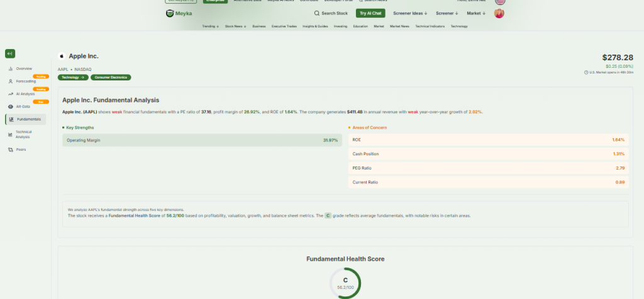This screenshot has width=644, height=299.
Task: Click the 0.89 current ratio value
Action: [619, 182]
